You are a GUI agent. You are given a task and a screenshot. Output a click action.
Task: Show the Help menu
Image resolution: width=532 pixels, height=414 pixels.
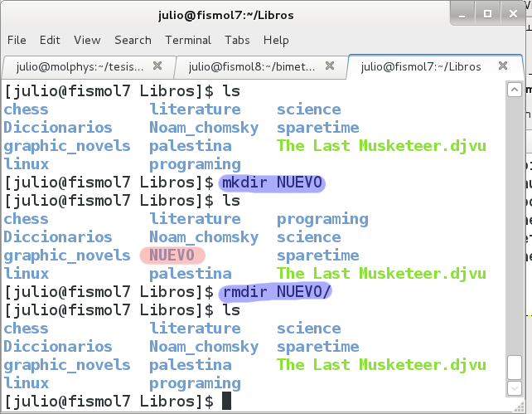tap(276, 40)
